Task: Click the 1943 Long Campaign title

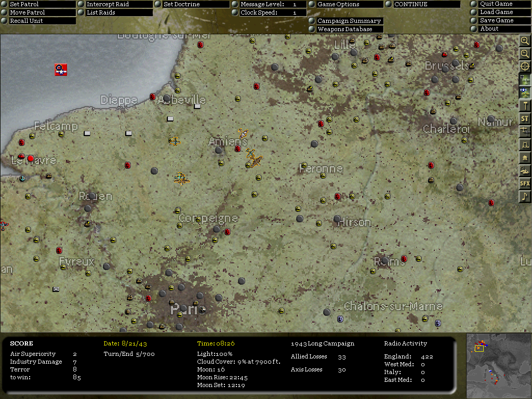Action: [x=322, y=343]
